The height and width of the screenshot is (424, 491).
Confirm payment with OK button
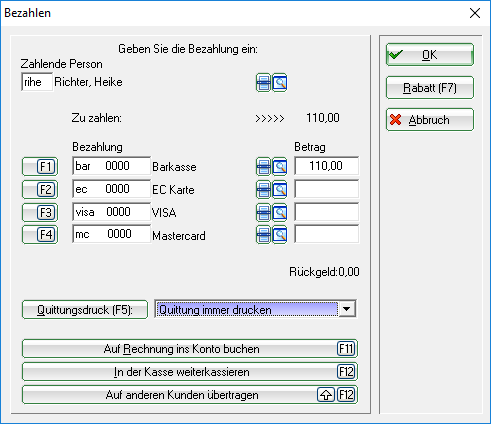pyautogui.click(x=430, y=54)
